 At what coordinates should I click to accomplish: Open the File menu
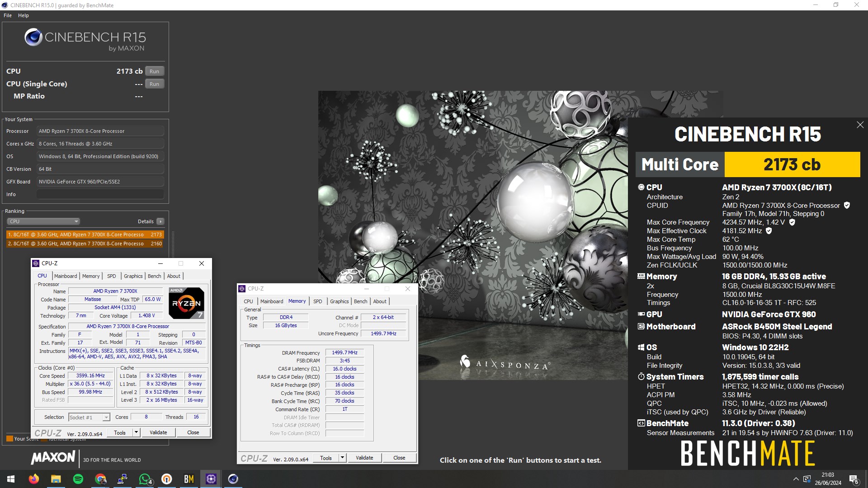(x=8, y=15)
